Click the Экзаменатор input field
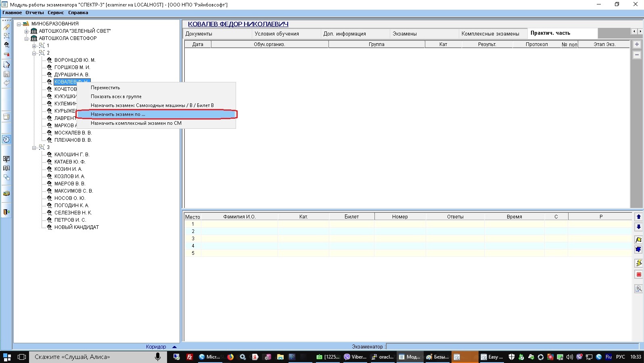This screenshot has width=644, height=363. 512,346
